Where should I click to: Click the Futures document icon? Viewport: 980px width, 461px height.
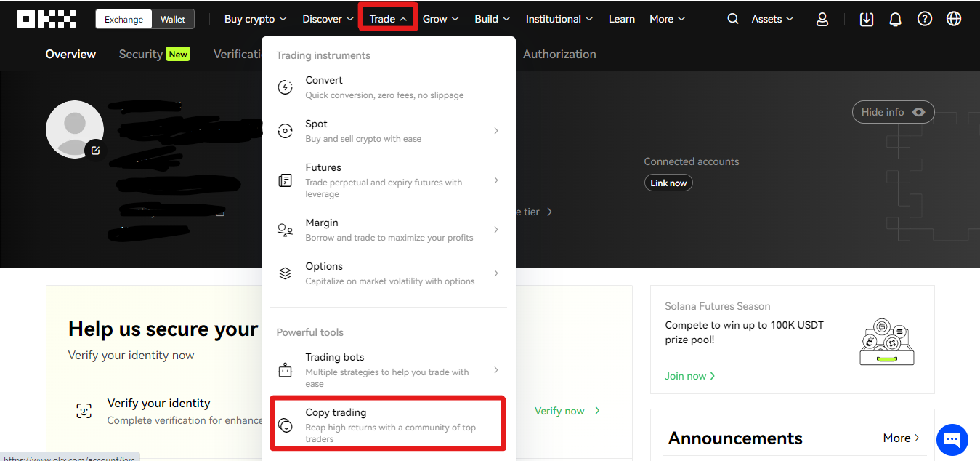pyautogui.click(x=286, y=180)
